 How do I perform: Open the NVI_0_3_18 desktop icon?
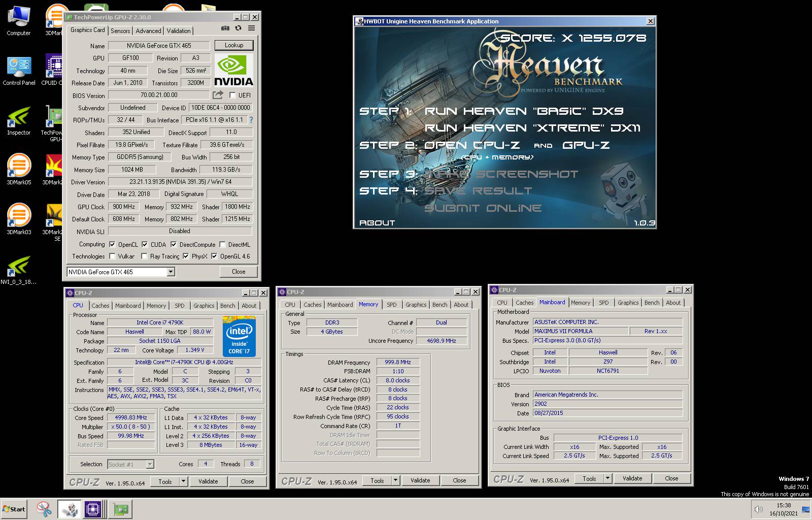(19, 270)
